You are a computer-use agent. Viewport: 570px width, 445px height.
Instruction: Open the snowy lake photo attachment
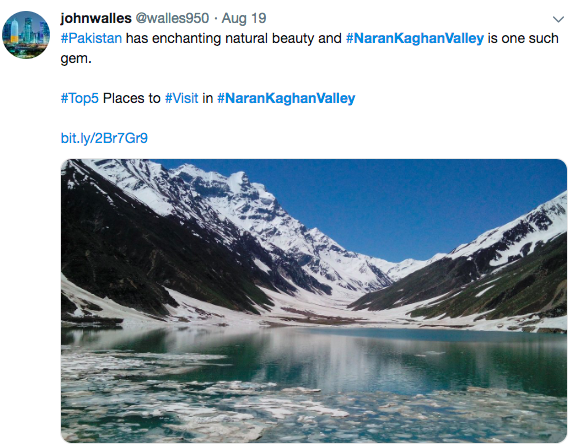(314, 301)
